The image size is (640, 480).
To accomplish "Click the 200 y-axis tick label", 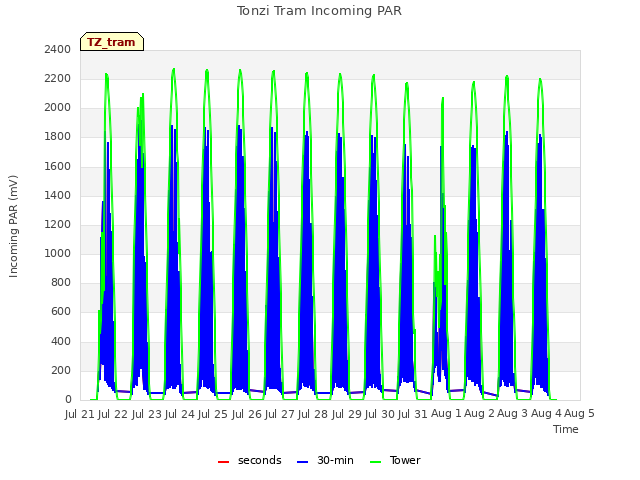I will pos(61,371).
